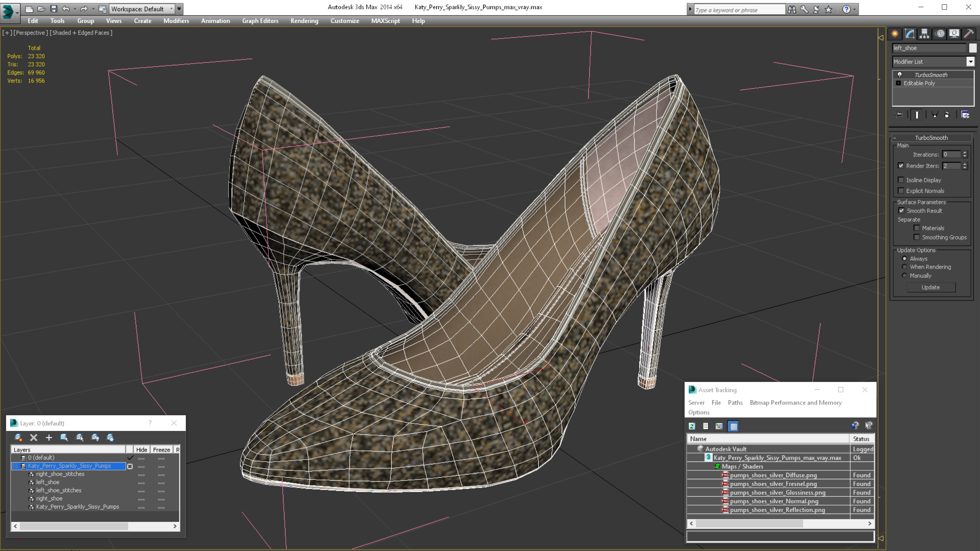Open Paths menu in Asset Tracking
Screen dimensions: 980x551
pyautogui.click(x=735, y=402)
